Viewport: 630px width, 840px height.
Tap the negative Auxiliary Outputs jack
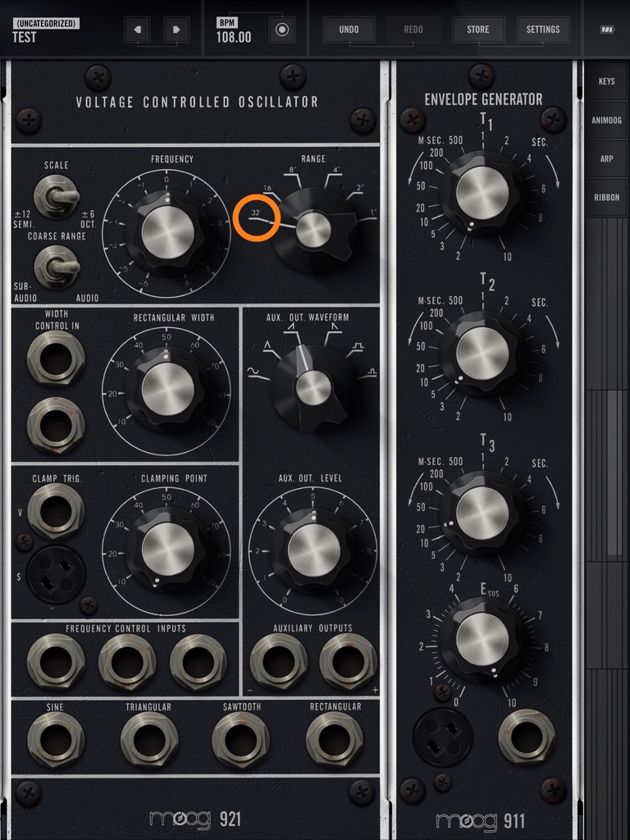click(279, 662)
